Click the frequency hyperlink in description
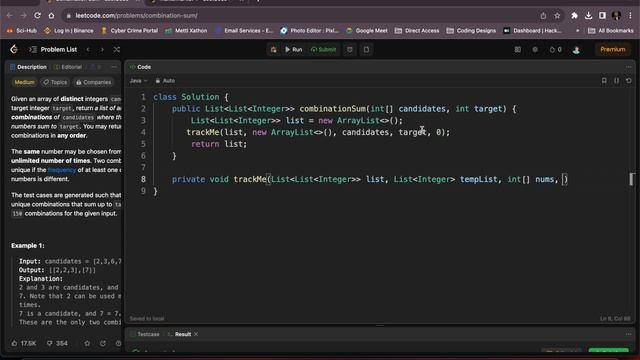 point(62,170)
